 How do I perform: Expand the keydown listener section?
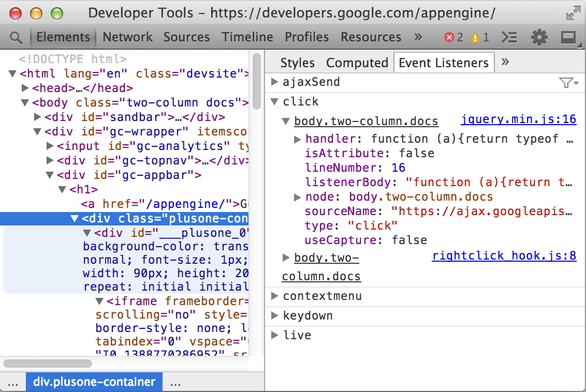tap(274, 315)
